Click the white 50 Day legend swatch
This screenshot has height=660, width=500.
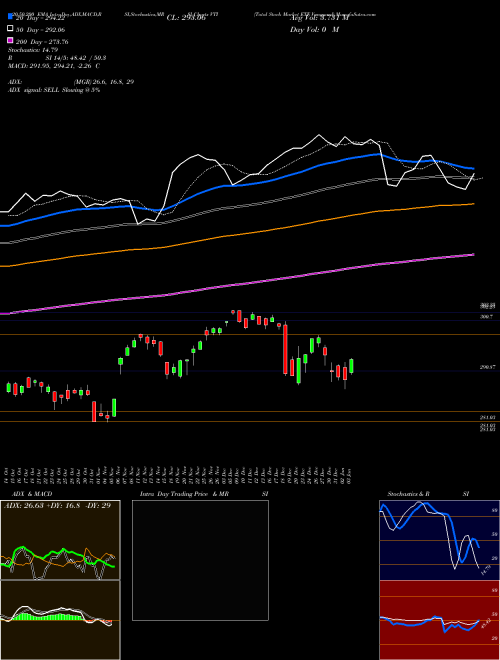tap(11, 29)
